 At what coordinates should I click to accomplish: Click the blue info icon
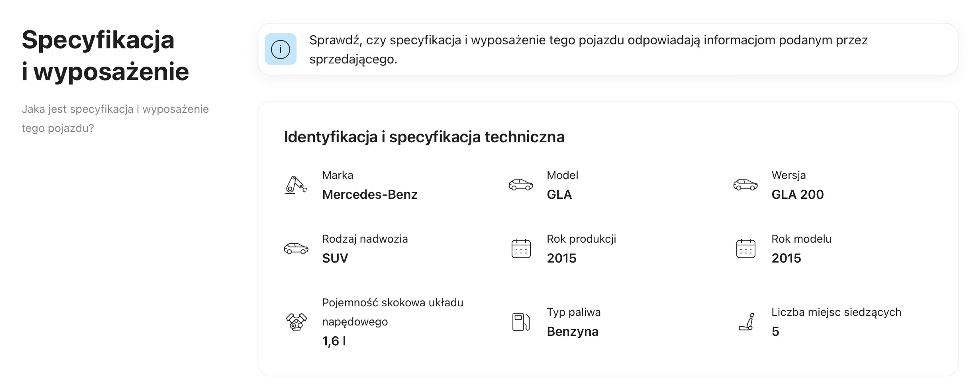click(x=280, y=49)
